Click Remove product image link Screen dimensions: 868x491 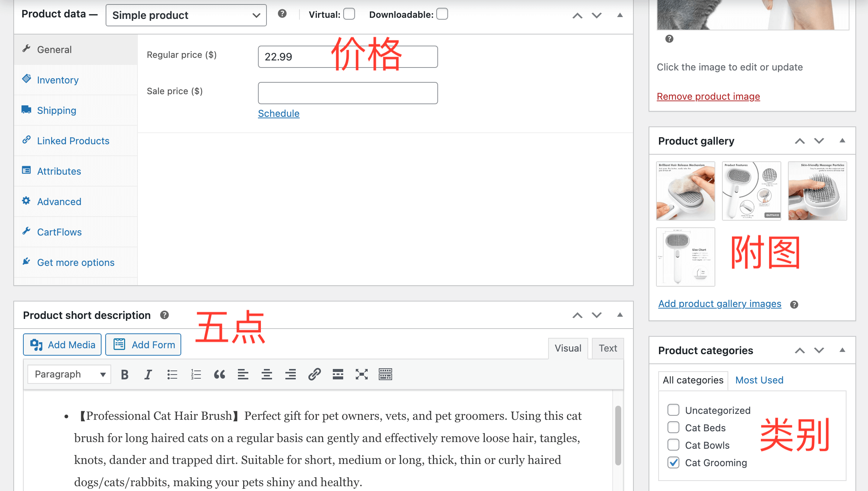pyautogui.click(x=708, y=96)
